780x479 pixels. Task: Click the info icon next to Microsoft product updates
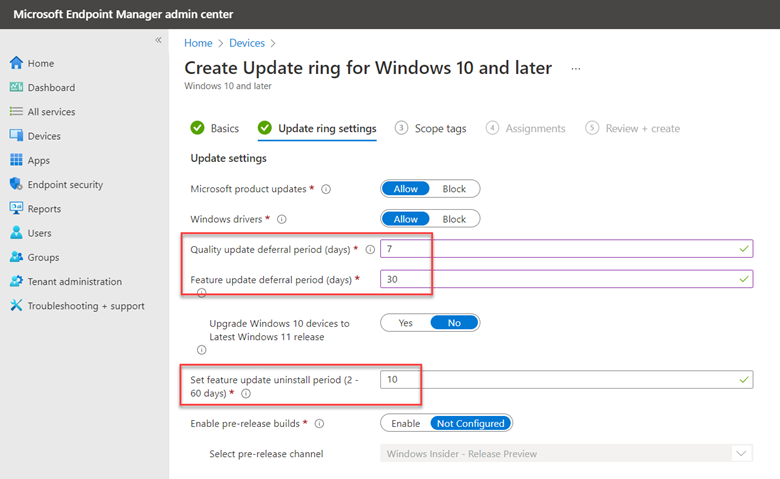tap(326, 189)
